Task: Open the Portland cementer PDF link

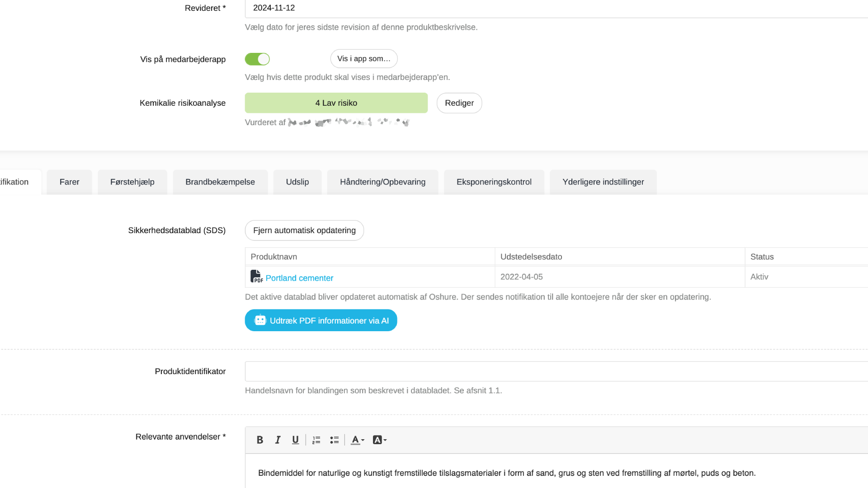Action: tap(299, 278)
